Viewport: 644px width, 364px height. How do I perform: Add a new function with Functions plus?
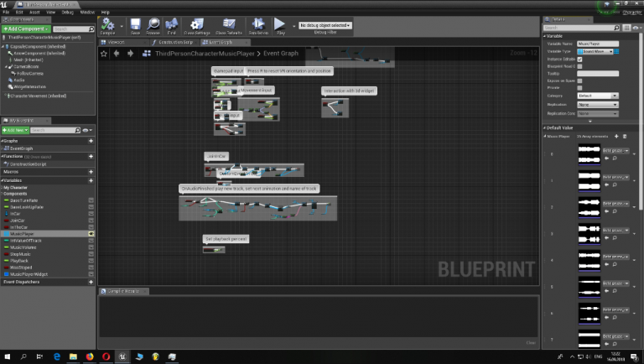click(x=91, y=157)
